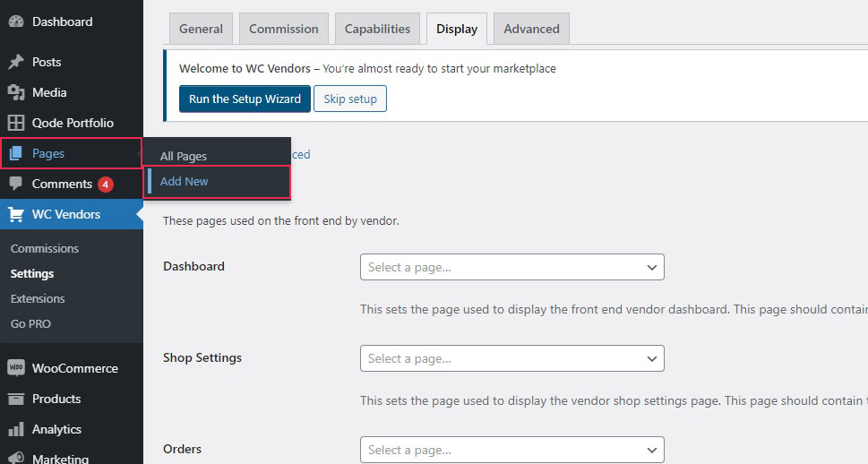
Task: Click the Pages document icon
Action: pyautogui.click(x=16, y=153)
